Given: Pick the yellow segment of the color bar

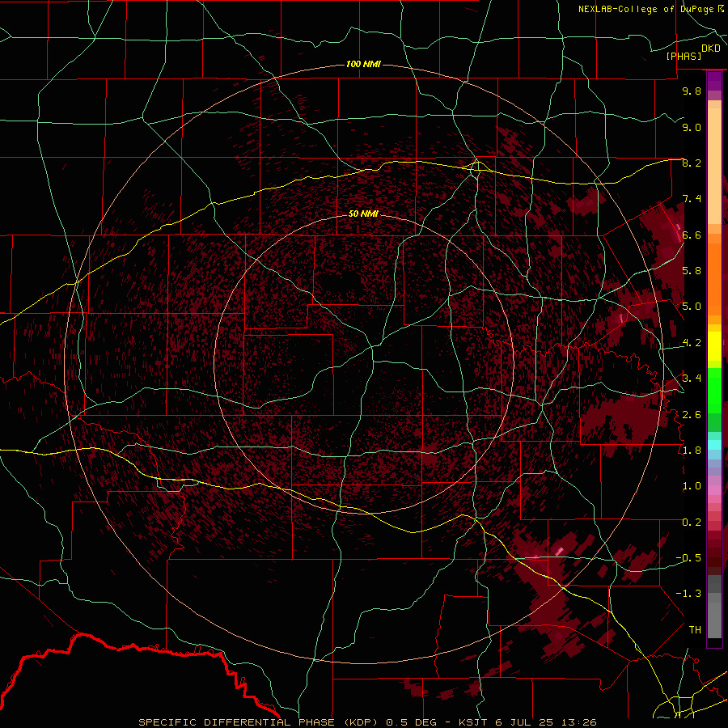Looking at the screenshot, I should (x=714, y=346).
